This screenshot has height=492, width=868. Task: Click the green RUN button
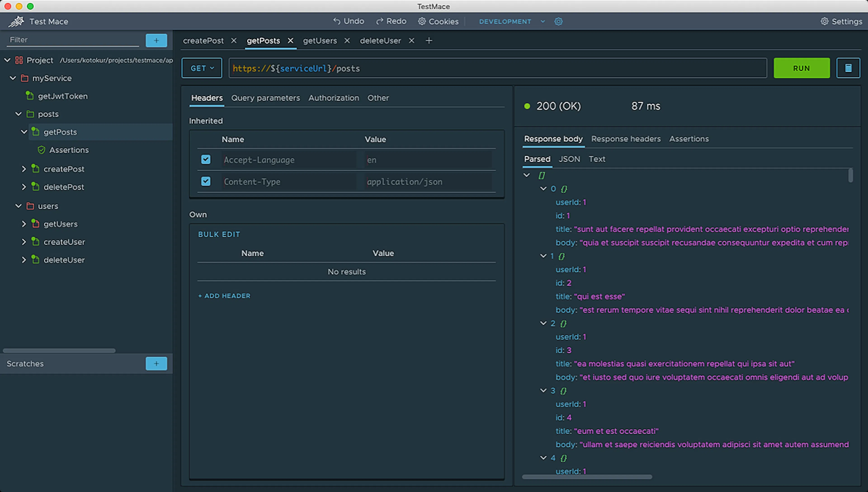802,68
